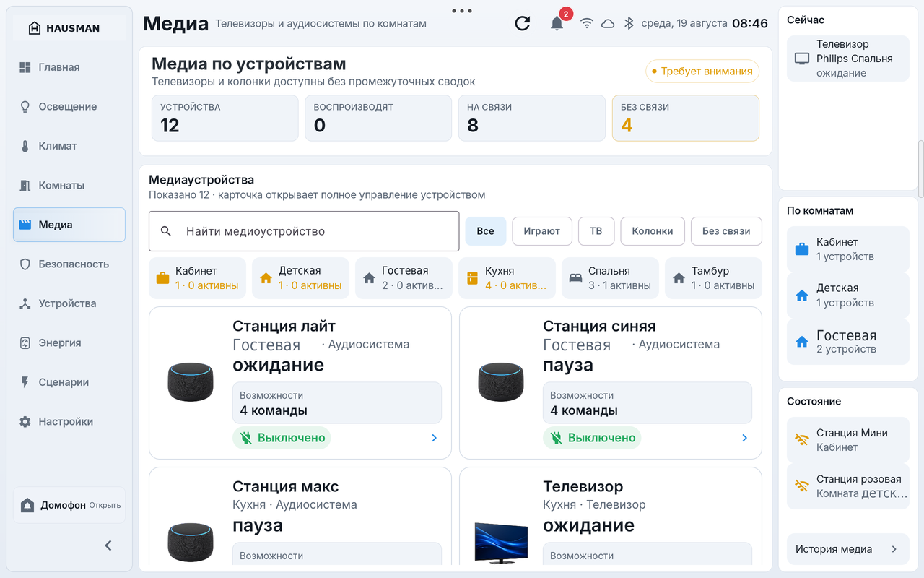Go to Освещение section
This screenshot has width=924, height=578.
pos(69,106)
